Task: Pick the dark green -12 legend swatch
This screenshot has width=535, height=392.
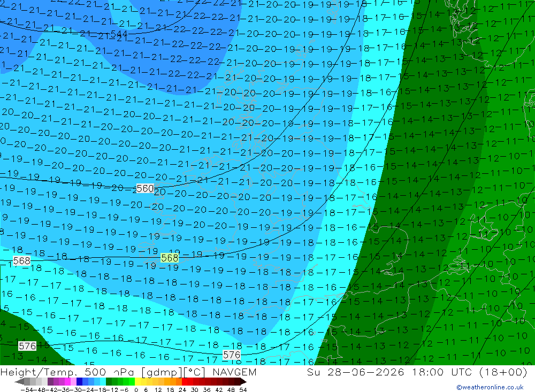Action: [x=109, y=381]
